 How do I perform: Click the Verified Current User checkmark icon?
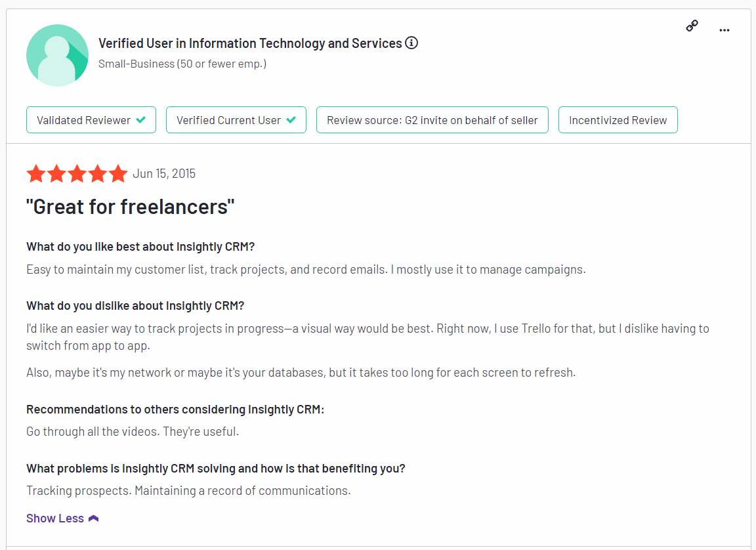[291, 119]
